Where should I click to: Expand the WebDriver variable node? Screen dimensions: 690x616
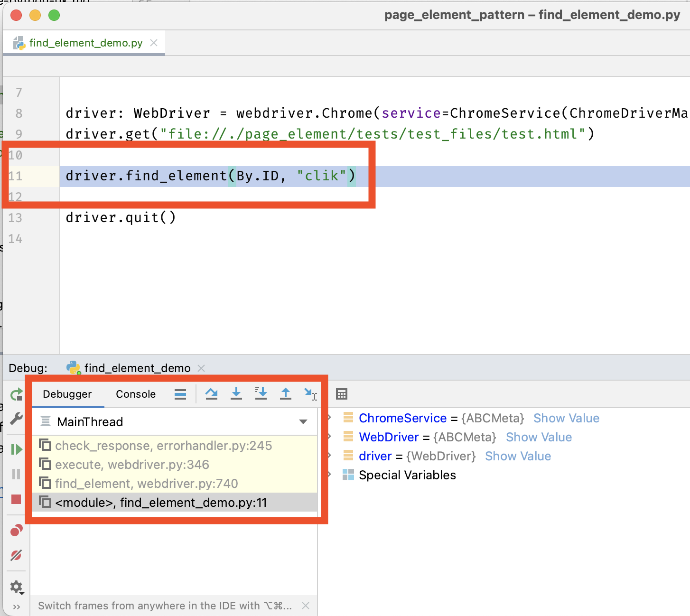click(x=329, y=437)
